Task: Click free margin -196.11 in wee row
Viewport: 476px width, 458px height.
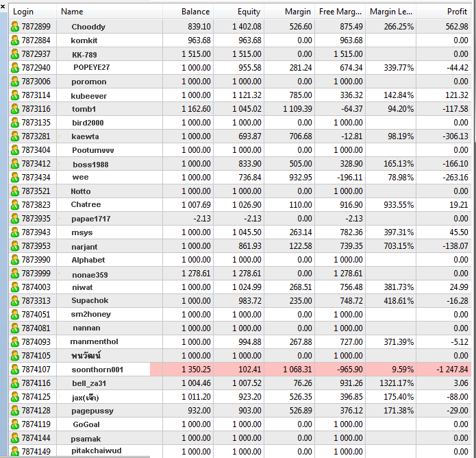Action: (x=350, y=177)
